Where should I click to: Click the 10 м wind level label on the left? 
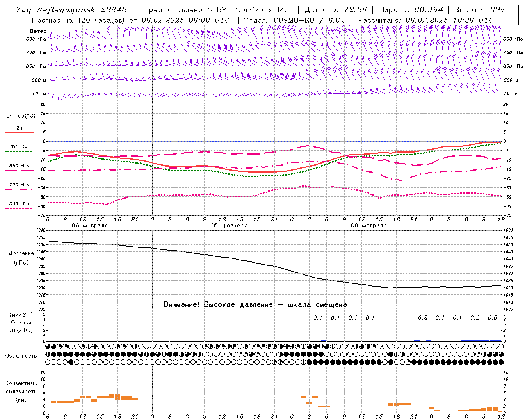39,94
